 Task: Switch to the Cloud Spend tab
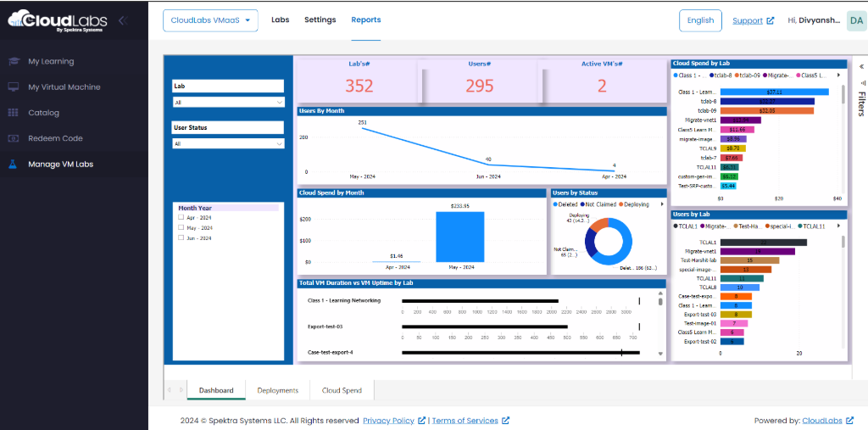pos(342,390)
